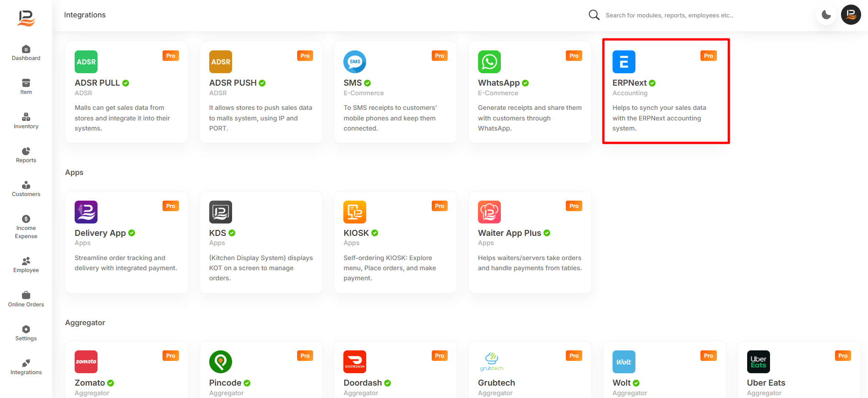Click the 'Apps' section heading
Image resolution: width=868 pixels, height=398 pixels.
74,173
